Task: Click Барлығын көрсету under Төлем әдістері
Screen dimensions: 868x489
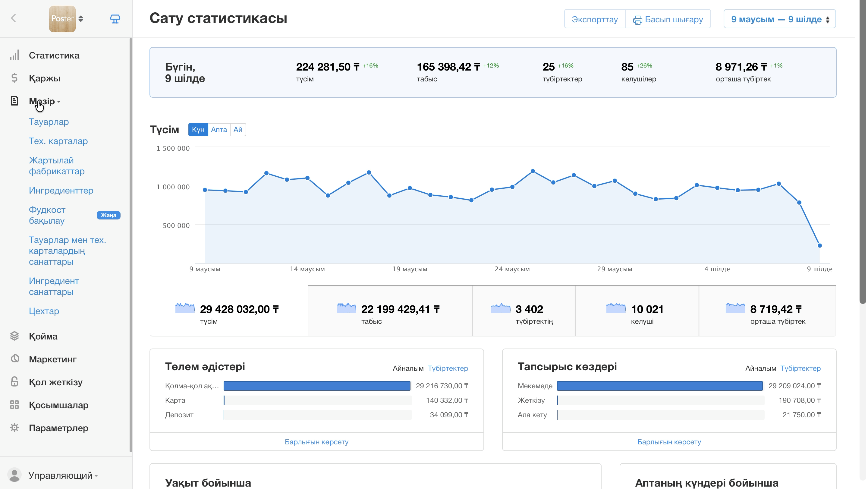Action: click(316, 442)
